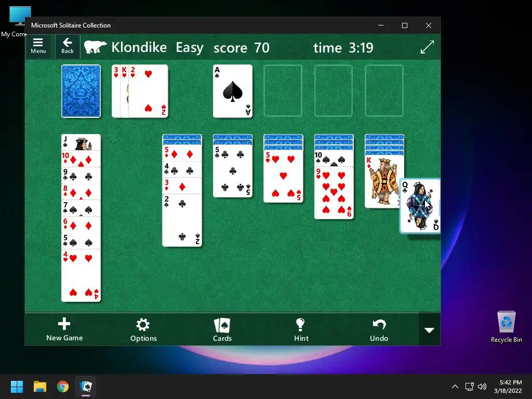The height and width of the screenshot is (399, 532).
Task: Open the Windows Start menu
Action: 17,387
